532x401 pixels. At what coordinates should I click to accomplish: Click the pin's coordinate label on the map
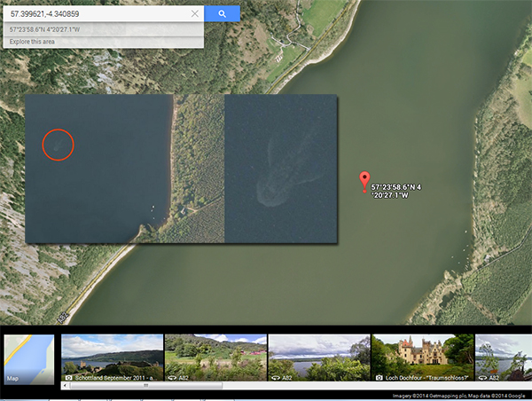(395, 191)
